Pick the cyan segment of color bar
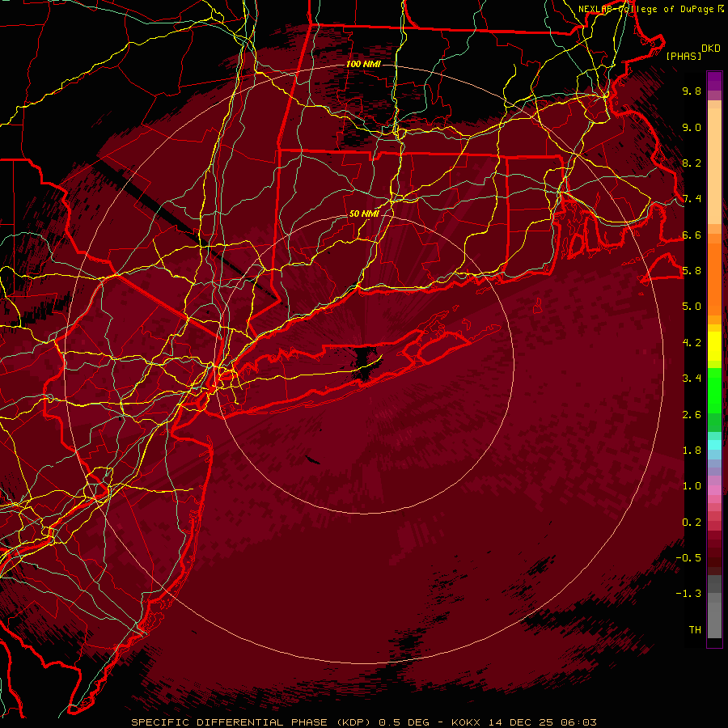 714,445
